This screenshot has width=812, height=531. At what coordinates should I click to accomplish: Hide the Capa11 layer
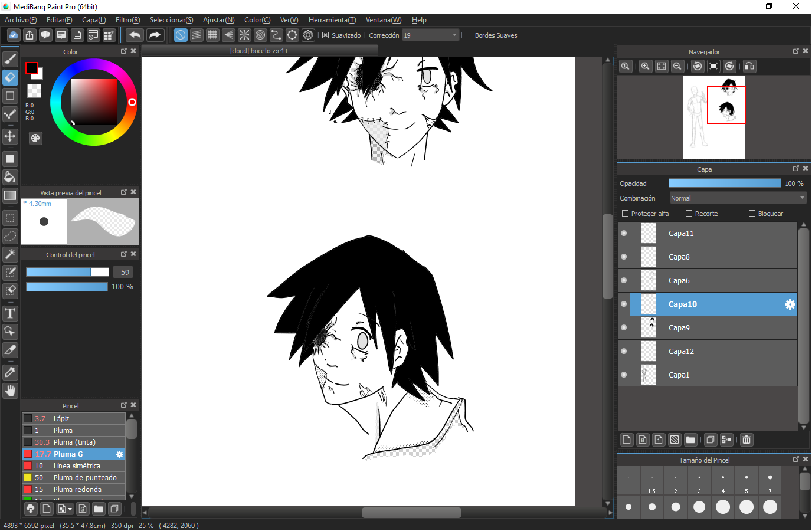pyautogui.click(x=624, y=233)
